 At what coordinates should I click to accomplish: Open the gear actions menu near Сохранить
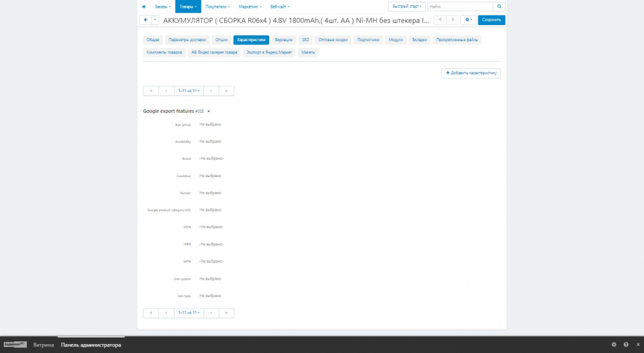coord(469,20)
